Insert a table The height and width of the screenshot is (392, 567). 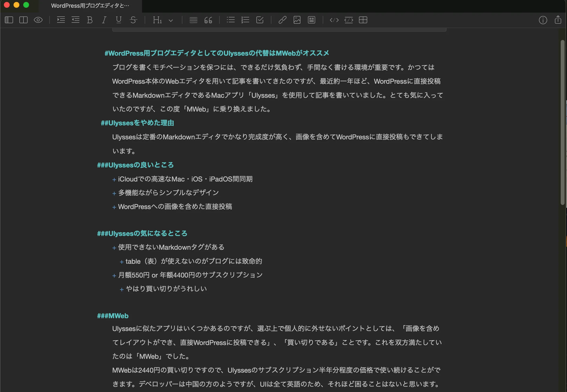pyautogui.click(x=363, y=20)
